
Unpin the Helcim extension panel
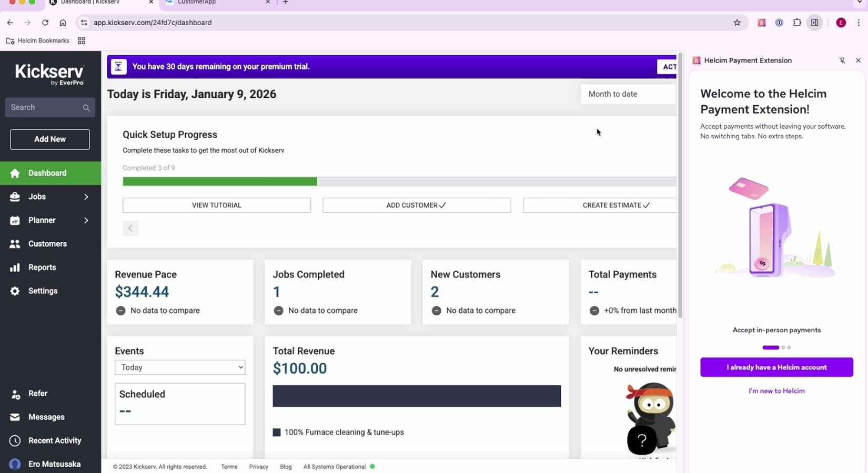pos(842,60)
